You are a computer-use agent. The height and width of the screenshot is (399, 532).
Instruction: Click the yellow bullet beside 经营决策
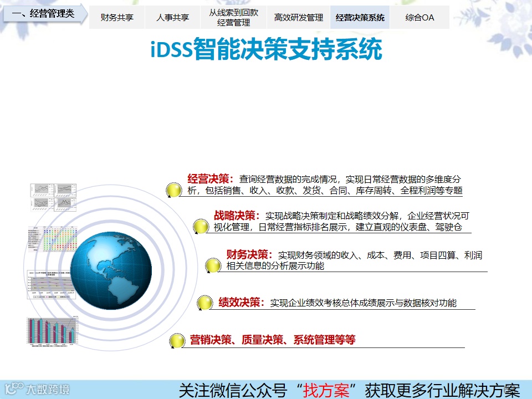tap(173, 190)
